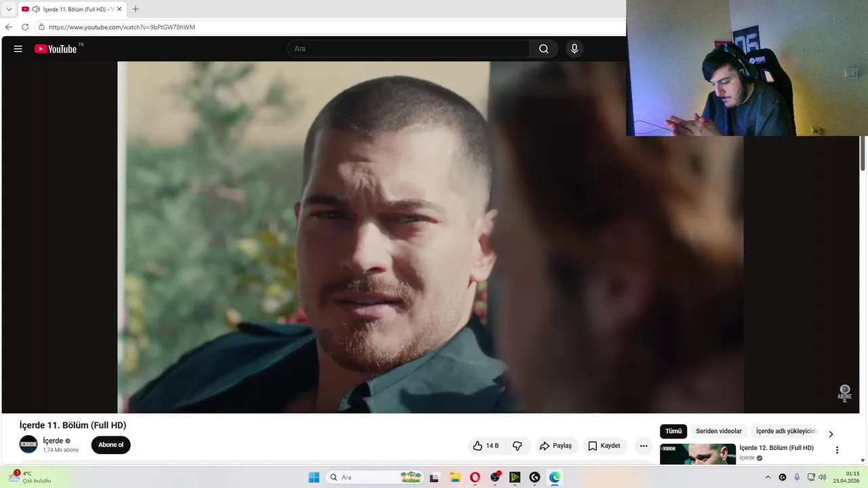Select the Tümü filter chip
Viewport: 868px width, 488px height.
coord(673,431)
